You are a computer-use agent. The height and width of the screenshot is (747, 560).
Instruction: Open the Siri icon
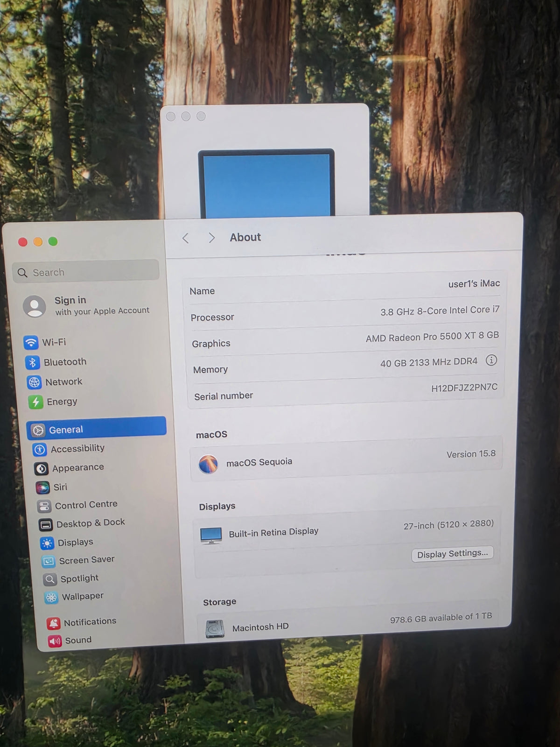click(x=42, y=488)
